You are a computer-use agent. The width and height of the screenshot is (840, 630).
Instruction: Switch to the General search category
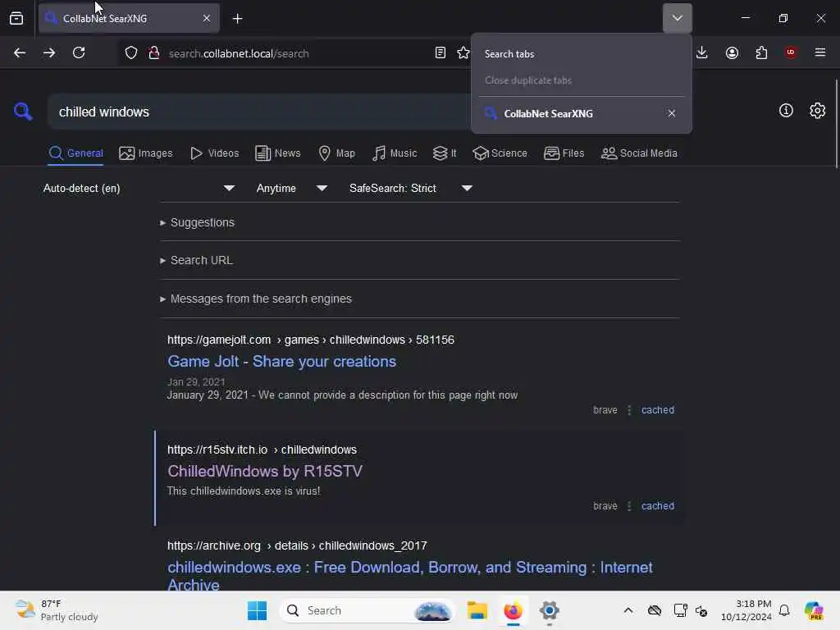tap(75, 153)
